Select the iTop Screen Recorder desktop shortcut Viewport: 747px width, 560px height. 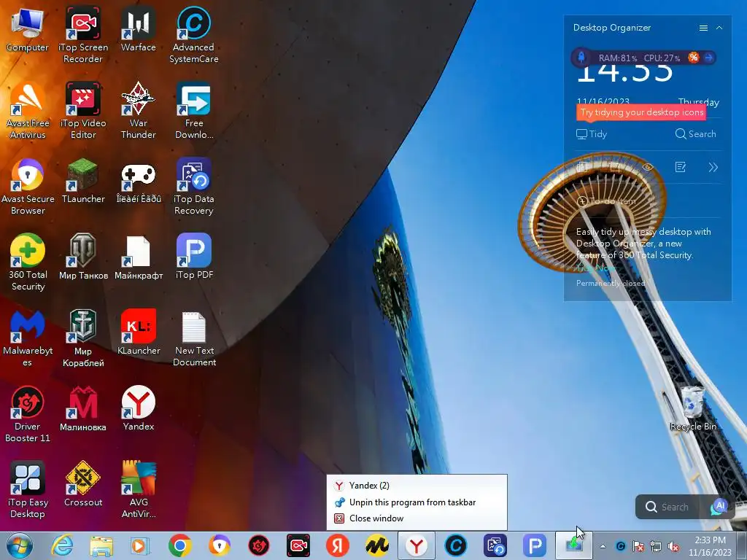tap(83, 34)
